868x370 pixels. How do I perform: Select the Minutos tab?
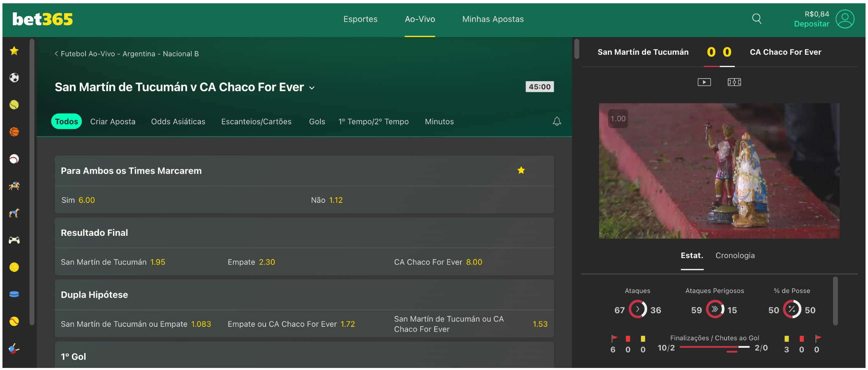coord(439,121)
